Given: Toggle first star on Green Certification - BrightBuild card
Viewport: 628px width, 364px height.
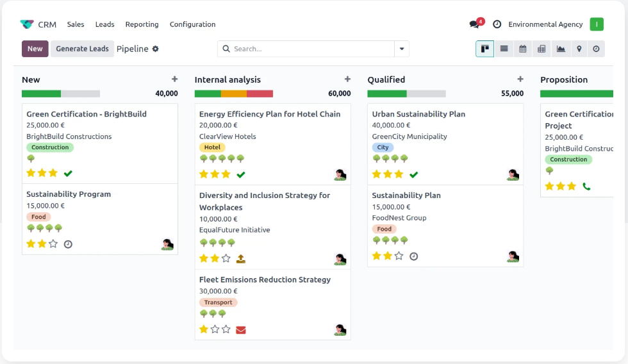Looking at the screenshot, I should [31, 173].
